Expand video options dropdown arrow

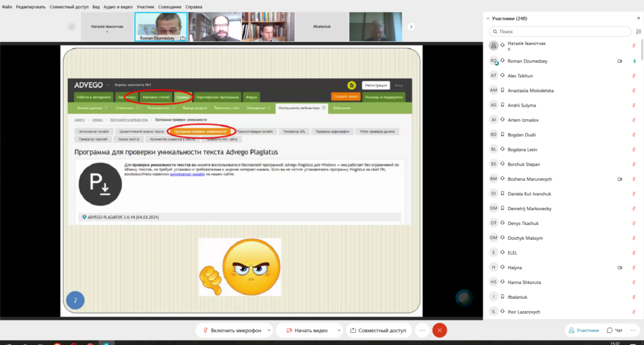336,330
